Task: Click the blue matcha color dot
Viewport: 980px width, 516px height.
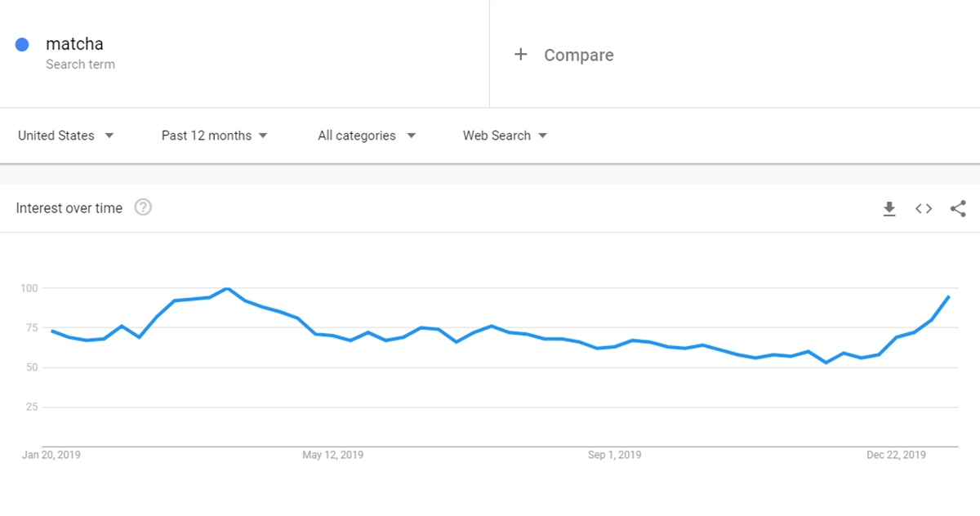Action: 22,45
